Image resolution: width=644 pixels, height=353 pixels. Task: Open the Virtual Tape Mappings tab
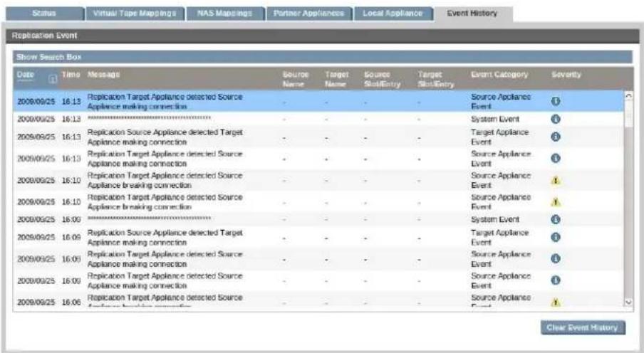coord(135,14)
